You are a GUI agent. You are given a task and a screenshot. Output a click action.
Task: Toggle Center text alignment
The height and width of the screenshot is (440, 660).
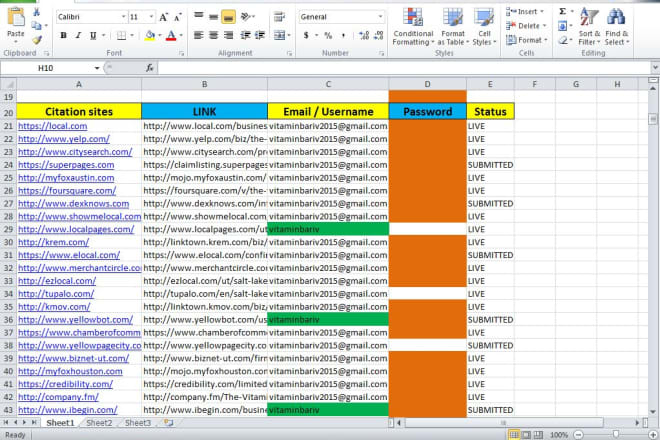pyautogui.click(x=213, y=36)
